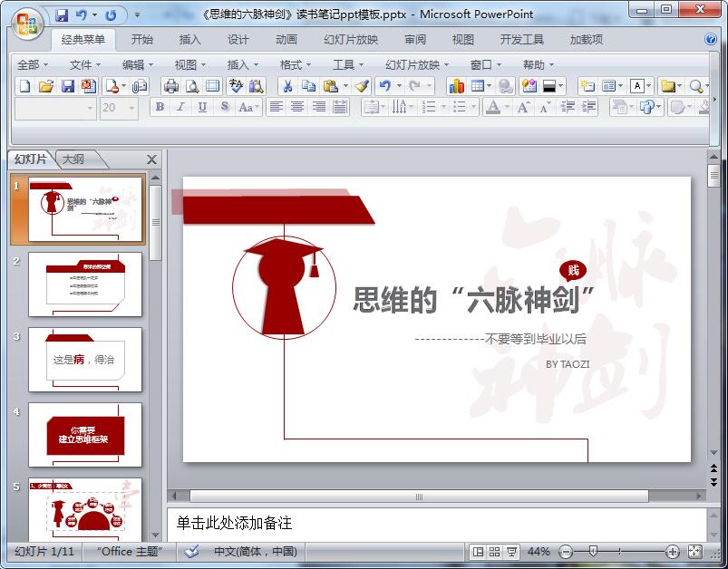Open the 帮助 classic menu
728x569 pixels.
[x=539, y=65]
